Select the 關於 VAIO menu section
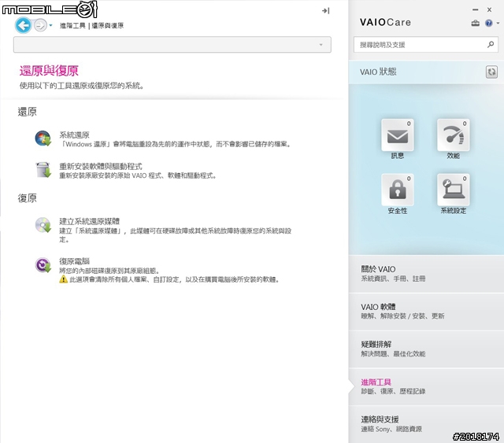504x443 pixels. point(426,274)
